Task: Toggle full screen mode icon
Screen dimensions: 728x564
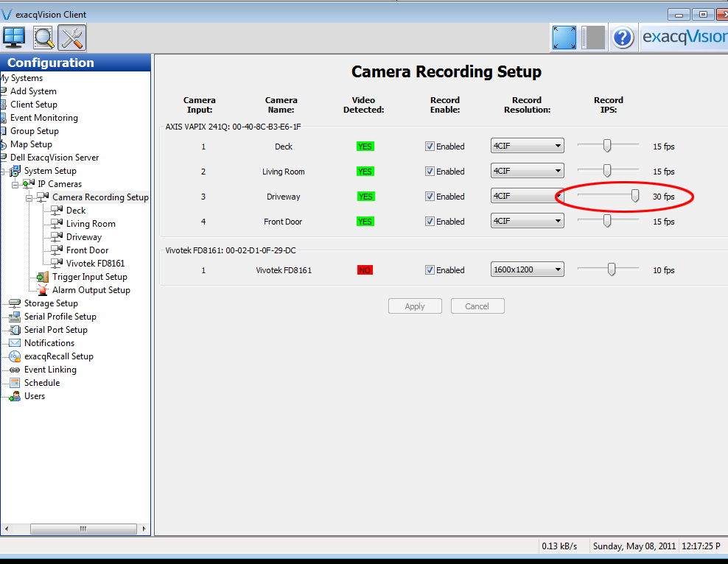Action: pyautogui.click(x=564, y=38)
